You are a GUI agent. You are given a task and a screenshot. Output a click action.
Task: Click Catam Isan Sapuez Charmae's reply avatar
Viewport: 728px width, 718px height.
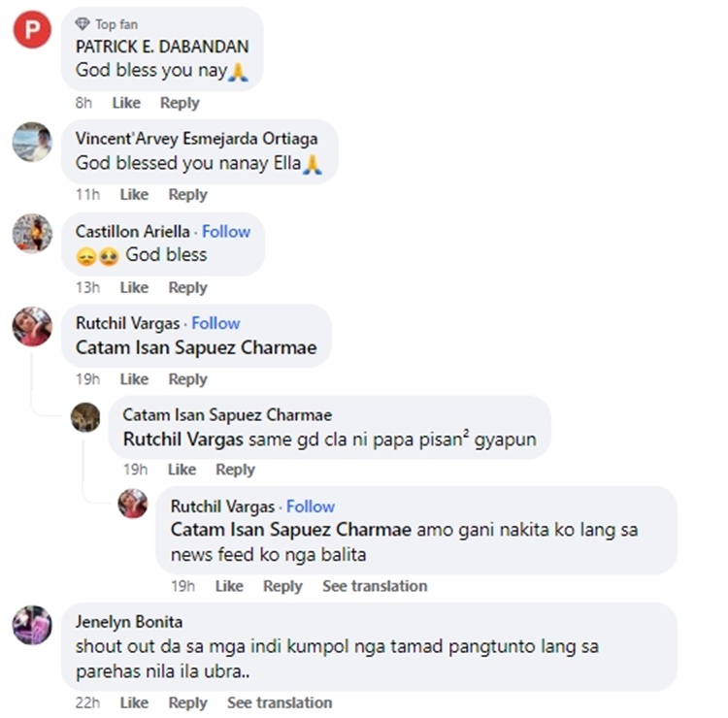tap(85, 417)
